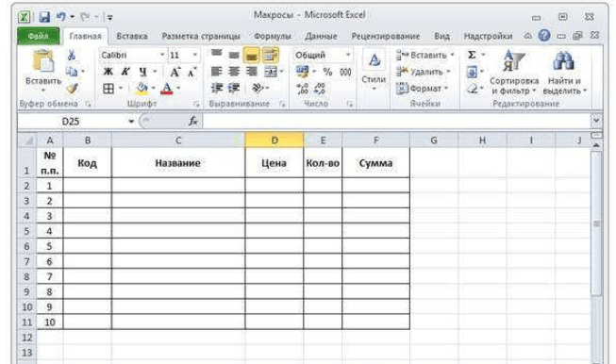The width and height of the screenshot is (616, 364).
Task: Click the Cut scissors icon
Action: pos(72,55)
